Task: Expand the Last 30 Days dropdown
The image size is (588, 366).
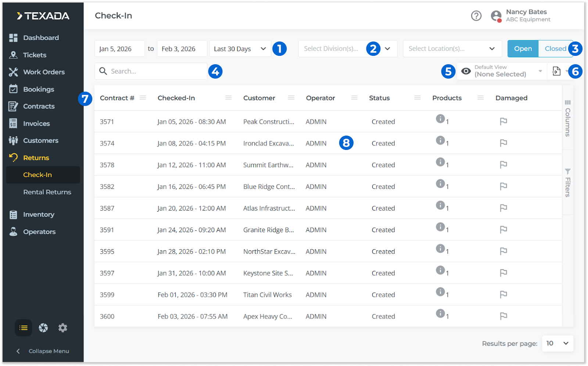Action: 240,49
